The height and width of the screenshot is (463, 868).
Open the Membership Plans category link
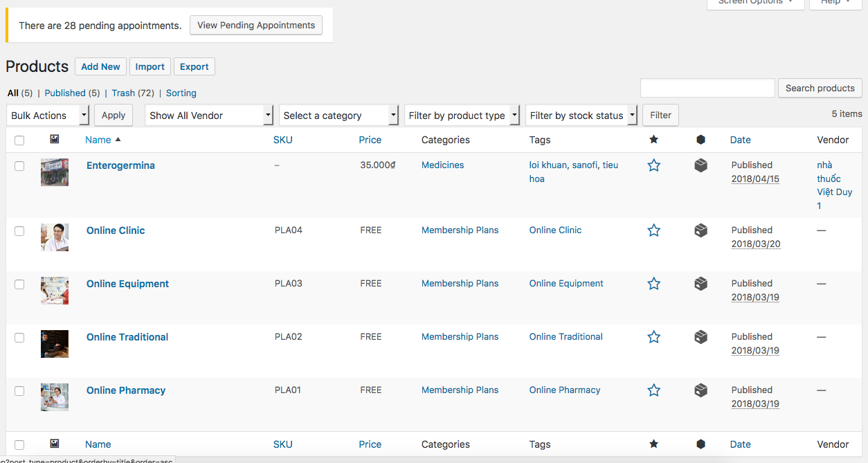(460, 230)
